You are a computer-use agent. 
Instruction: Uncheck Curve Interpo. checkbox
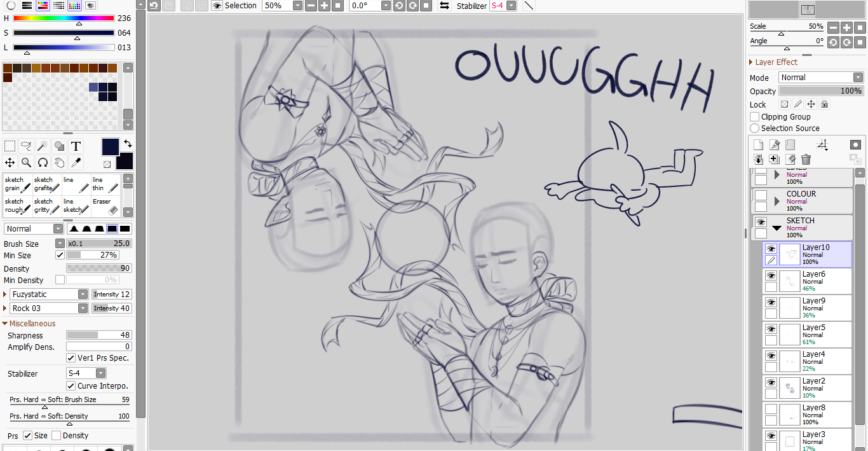pyautogui.click(x=71, y=386)
